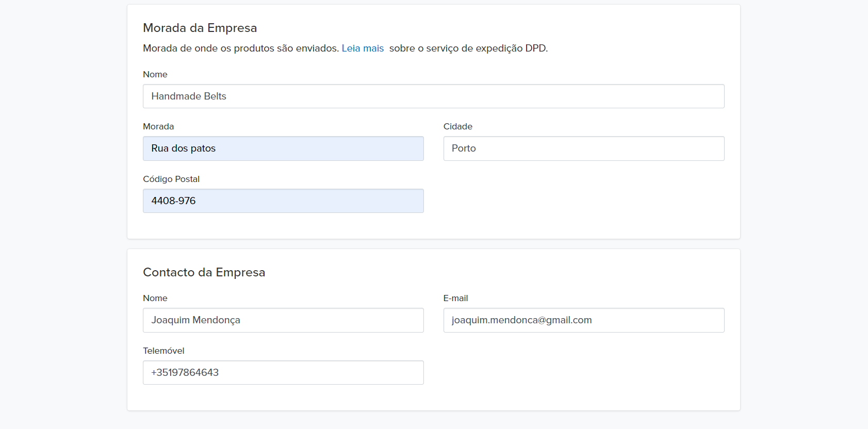Click the sentence 'Morada de onde os produtos são enviados'
The width and height of the screenshot is (868, 429).
click(240, 48)
